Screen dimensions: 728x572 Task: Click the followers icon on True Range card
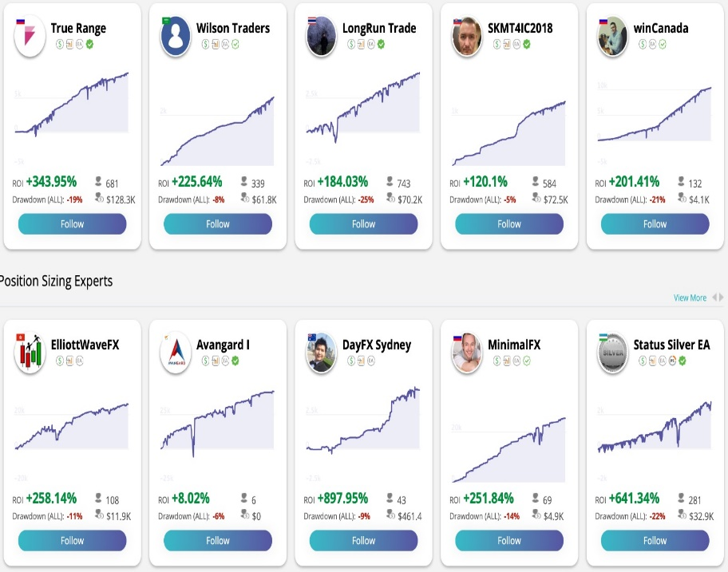(98, 182)
